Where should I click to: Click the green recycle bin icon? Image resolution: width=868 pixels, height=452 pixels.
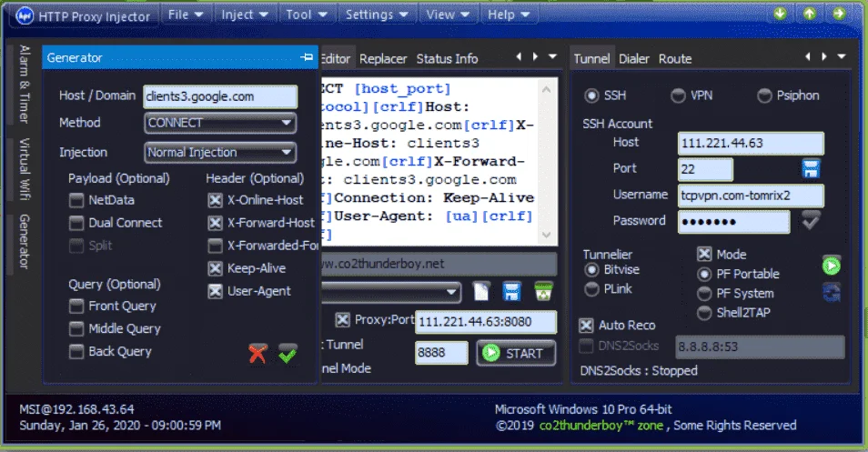pos(543,292)
